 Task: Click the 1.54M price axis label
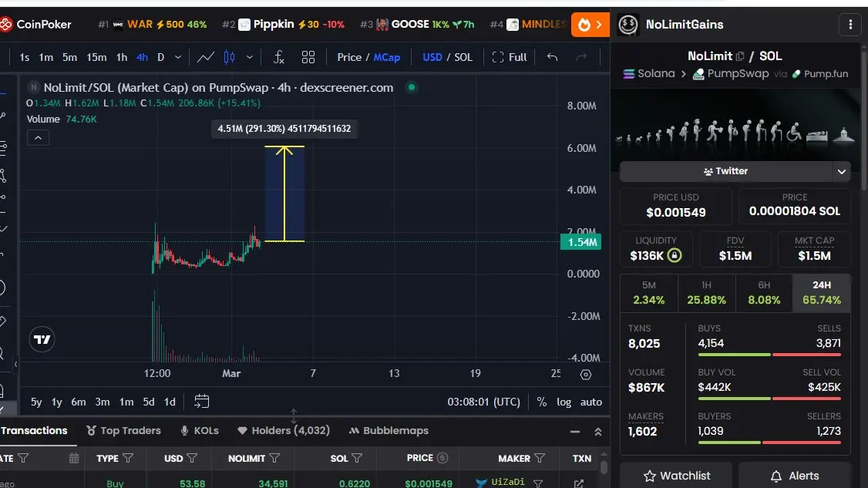(x=580, y=242)
